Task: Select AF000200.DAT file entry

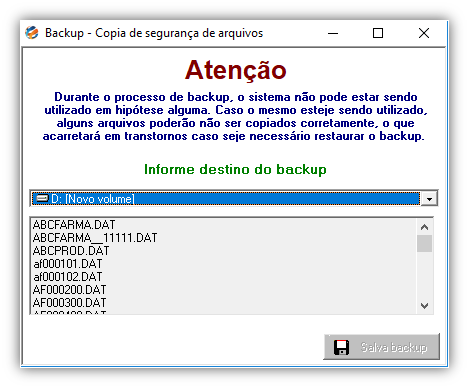Action: 69,290
